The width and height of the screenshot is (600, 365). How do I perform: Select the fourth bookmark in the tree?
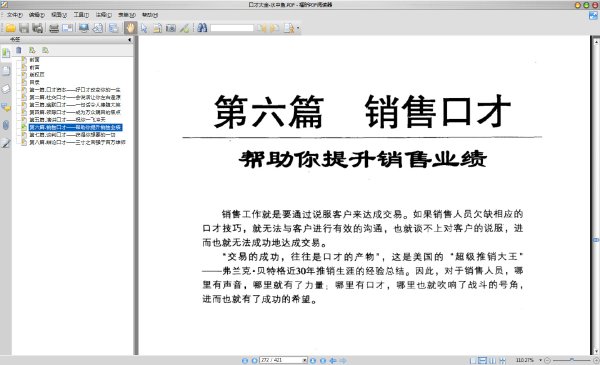[x=34, y=82]
